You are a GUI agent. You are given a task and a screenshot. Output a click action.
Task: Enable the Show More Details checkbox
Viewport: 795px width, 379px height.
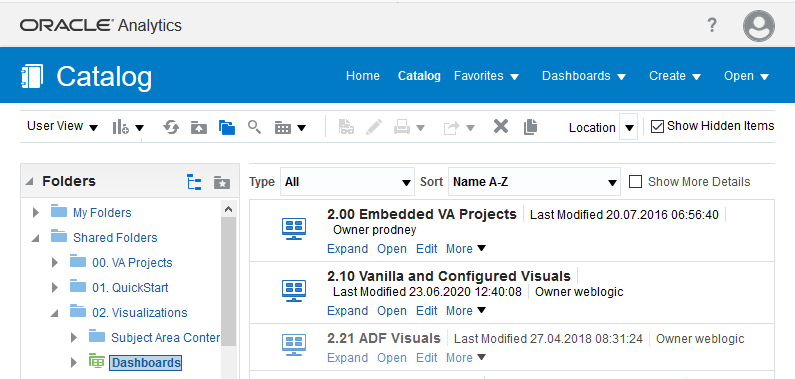[x=635, y=181]
